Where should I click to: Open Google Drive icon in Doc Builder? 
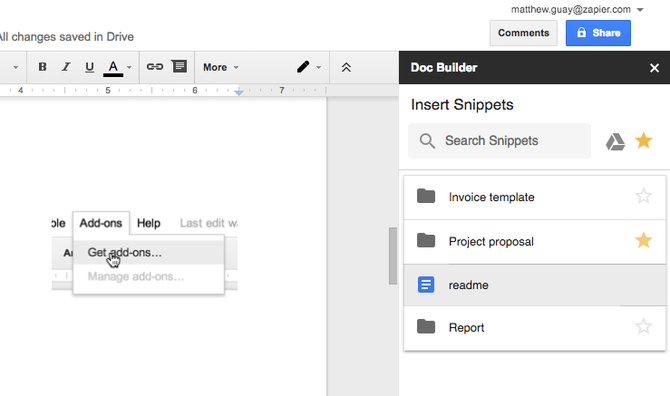[x=615, y=141]
